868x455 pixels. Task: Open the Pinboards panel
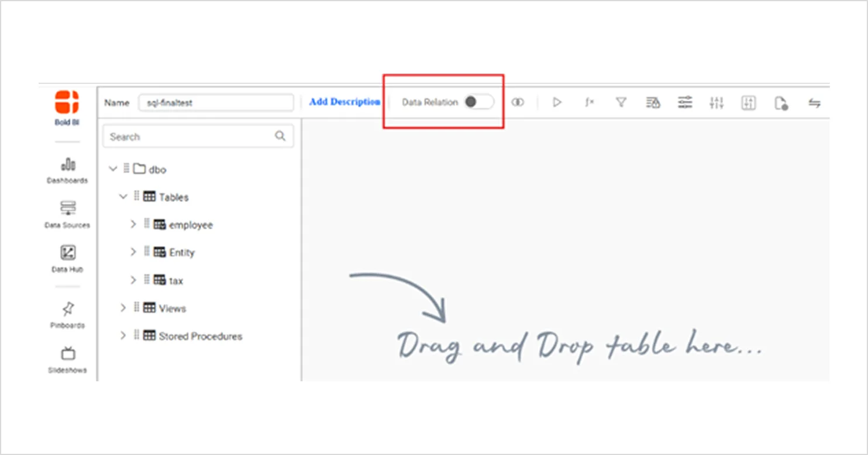67,313
